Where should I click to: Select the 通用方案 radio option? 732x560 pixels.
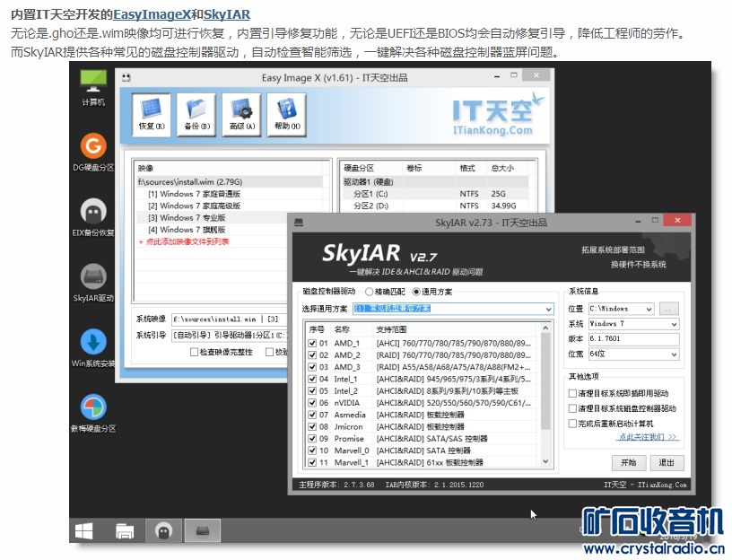pos(432,292)
